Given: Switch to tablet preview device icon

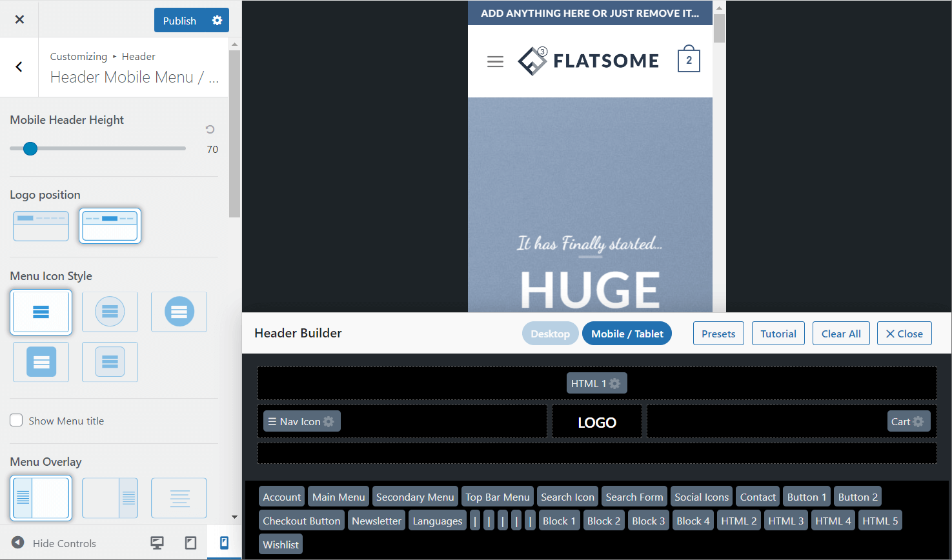Looking at the screenshot, I should (x=190, y=543).
